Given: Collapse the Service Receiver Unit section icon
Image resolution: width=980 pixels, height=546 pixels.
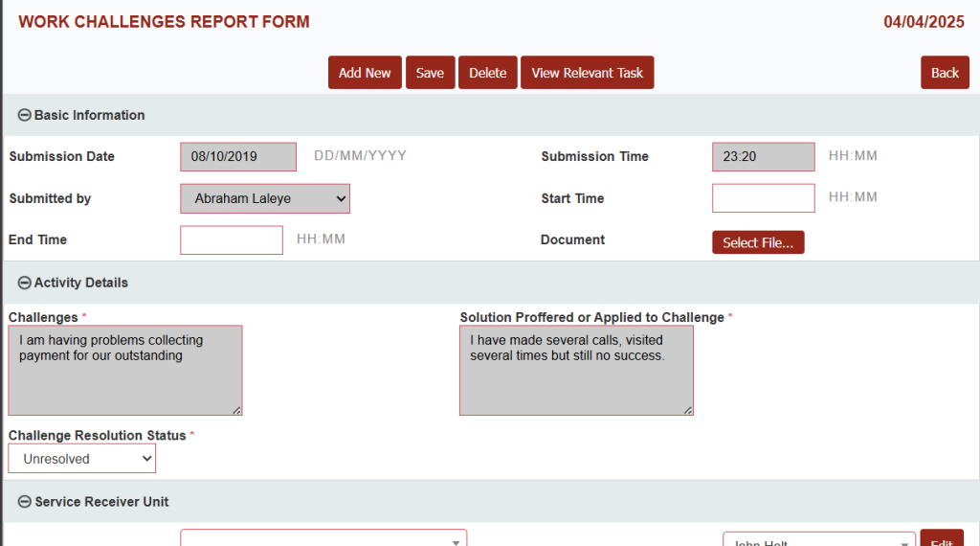Looking at the screenshot, I should tap(25, 502).
